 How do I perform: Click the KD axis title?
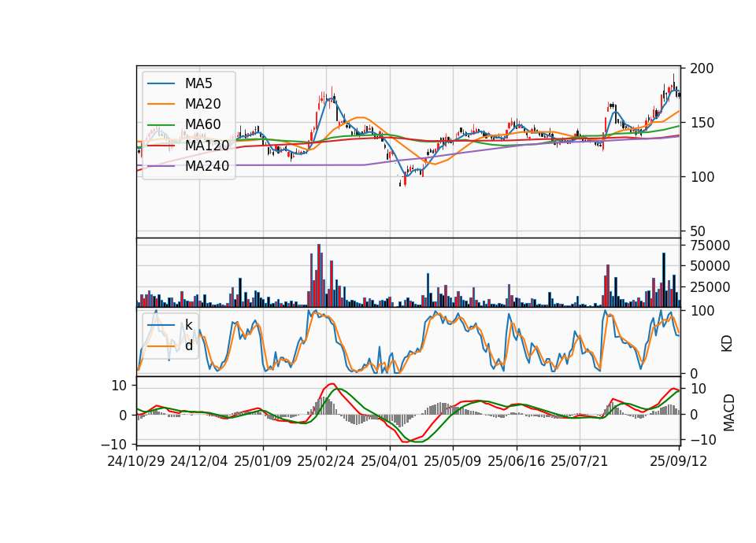coord(727,343)
